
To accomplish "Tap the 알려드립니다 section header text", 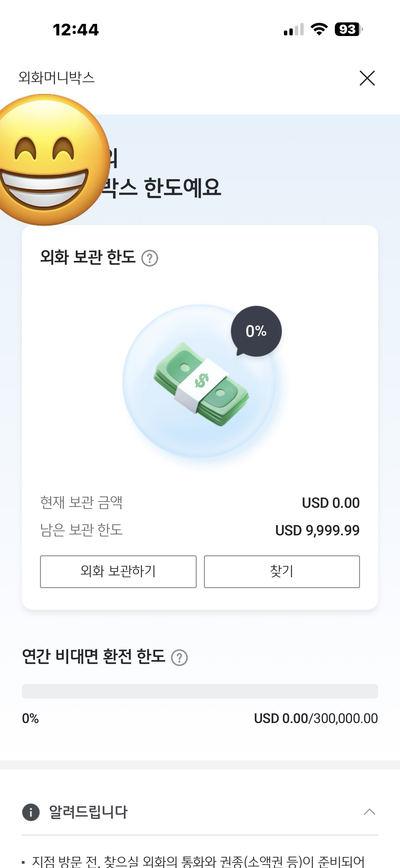I will [x=88, y=812].
